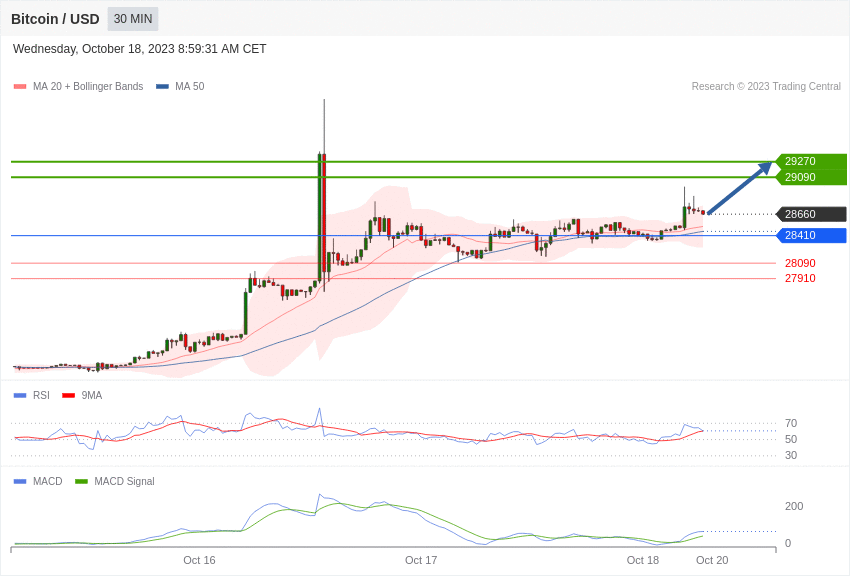Click the MACD Signal legend label
The image size is (850, 576).
pyautogui.click(x=124, y=481)
